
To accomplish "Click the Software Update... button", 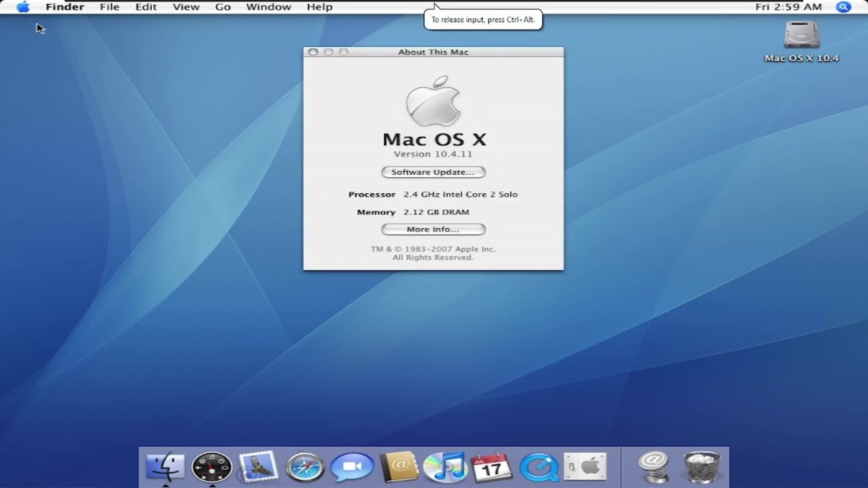I will (x=433, y=172).
